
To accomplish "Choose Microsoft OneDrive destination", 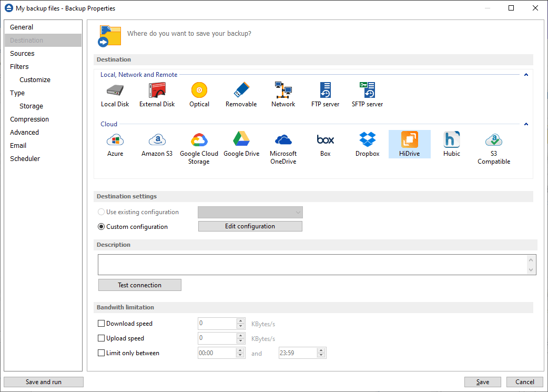I will pos(283,148).
